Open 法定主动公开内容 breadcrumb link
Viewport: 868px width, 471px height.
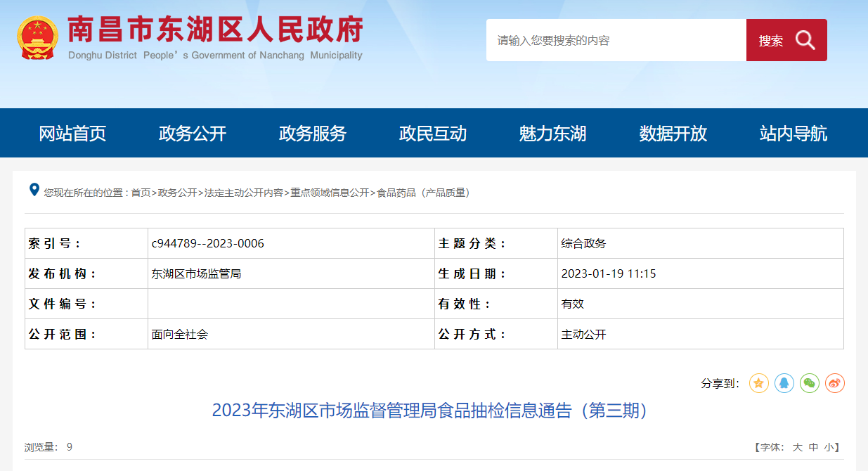[x=244, y=193]
